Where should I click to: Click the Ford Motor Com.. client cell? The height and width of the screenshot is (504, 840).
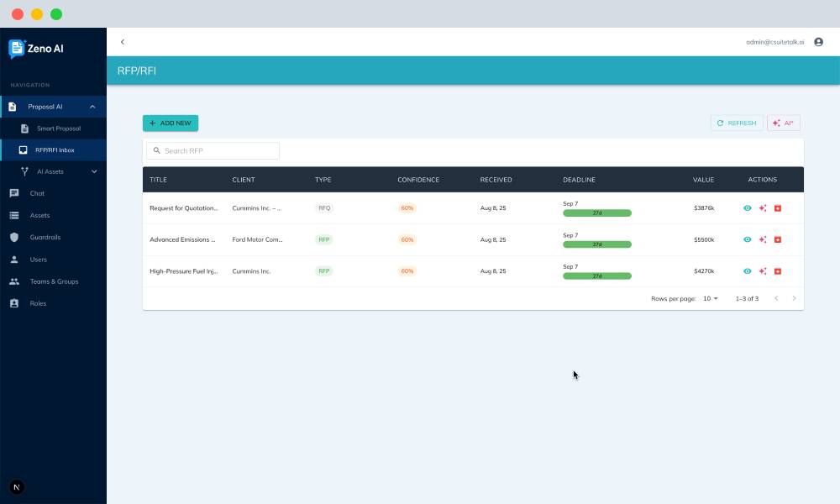(257, 239)
